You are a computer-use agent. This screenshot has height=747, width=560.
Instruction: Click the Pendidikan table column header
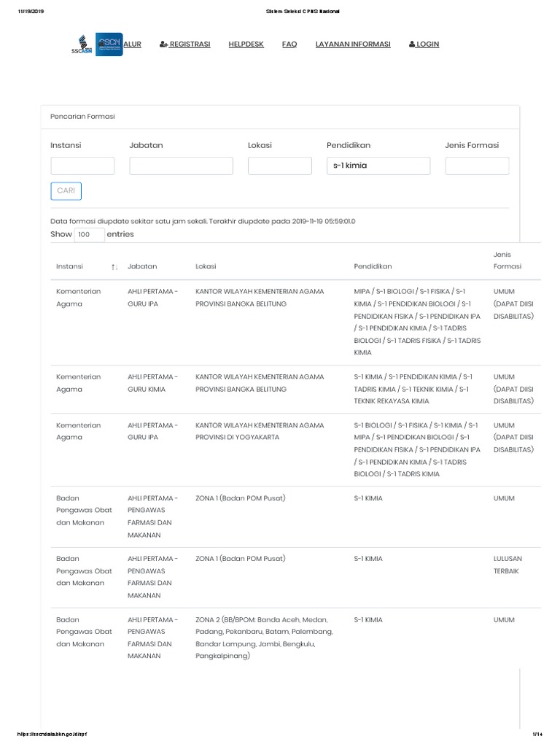[x=373, y=266]
